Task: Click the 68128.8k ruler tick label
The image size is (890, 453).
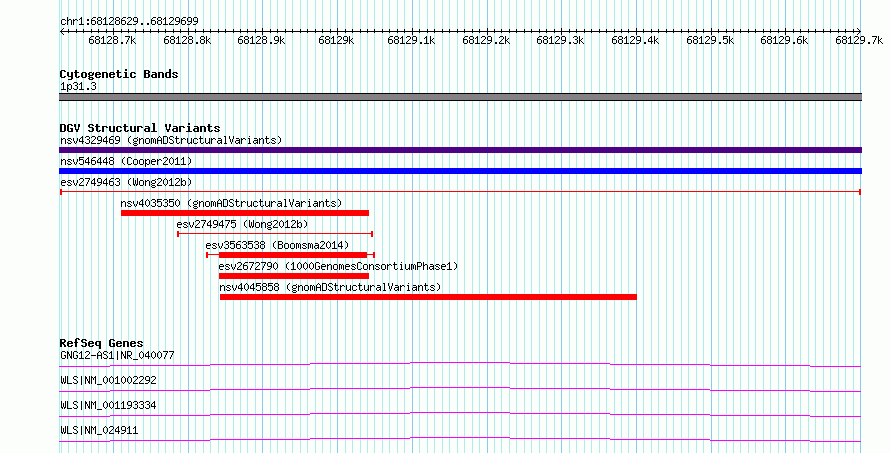Action: pyautogui.click(x=187, y=41)
